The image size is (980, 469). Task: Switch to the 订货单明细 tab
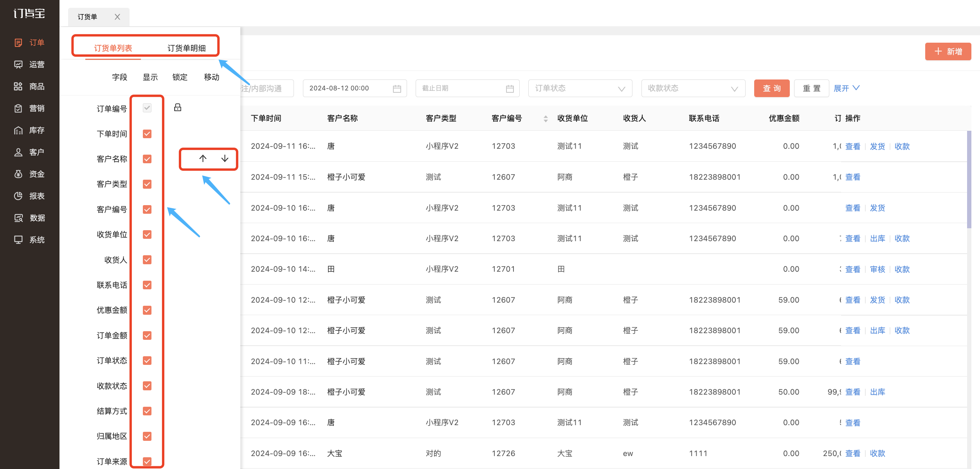point(187,48)
